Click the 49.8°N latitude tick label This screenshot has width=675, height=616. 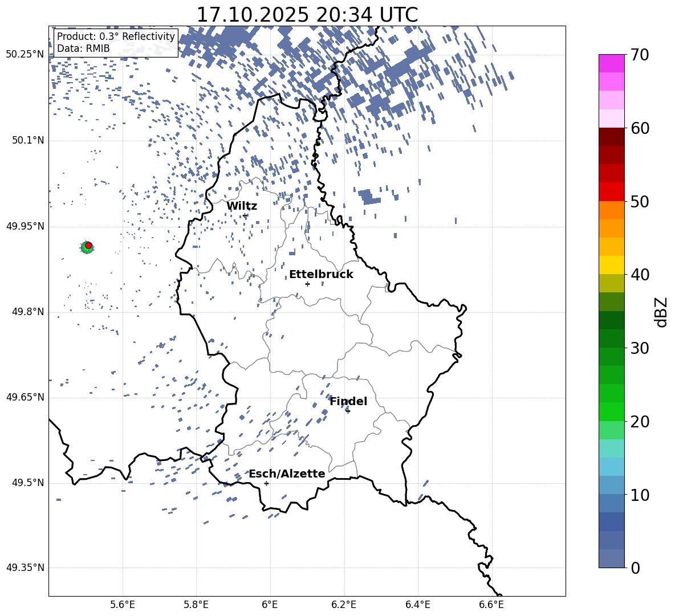point(25,312)
